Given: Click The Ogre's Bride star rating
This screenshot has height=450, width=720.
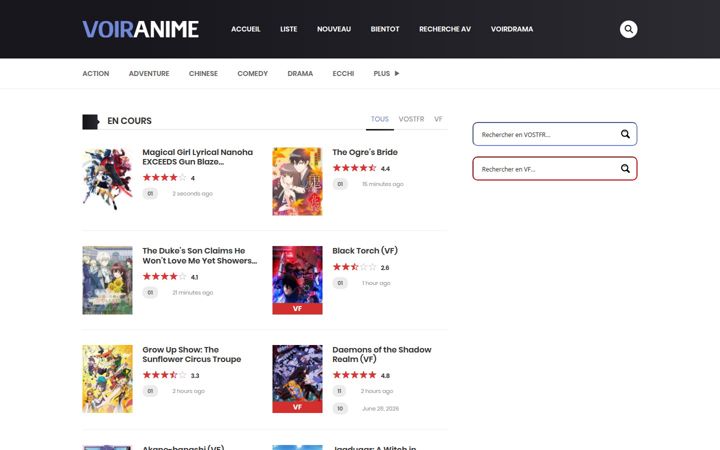Looking at the screenshot, I should (x=354, y=168).
